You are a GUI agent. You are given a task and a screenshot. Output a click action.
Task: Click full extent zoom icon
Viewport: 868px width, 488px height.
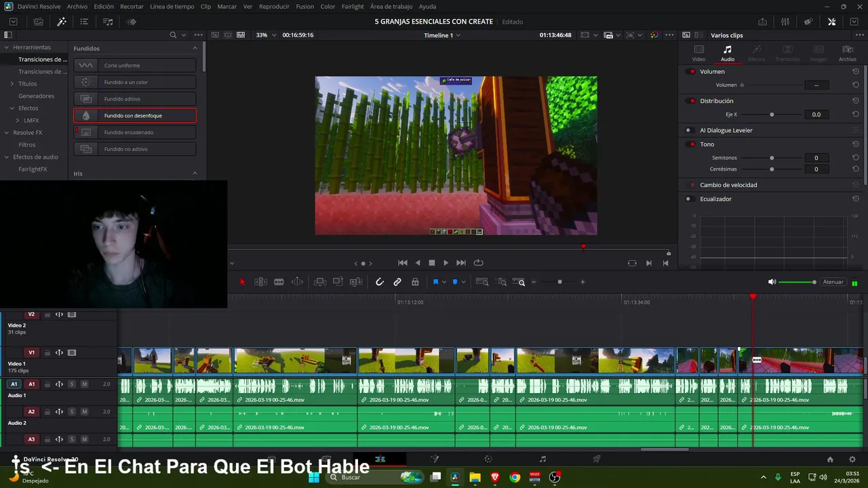[482, 282]
